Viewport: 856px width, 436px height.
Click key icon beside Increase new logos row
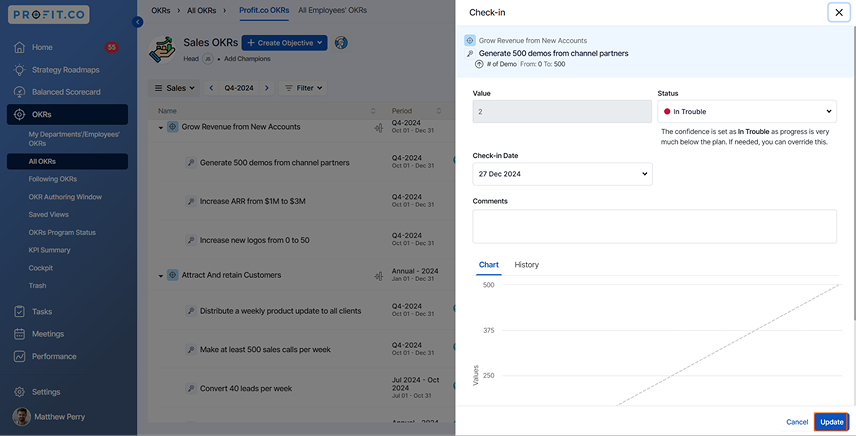[191, 240]
